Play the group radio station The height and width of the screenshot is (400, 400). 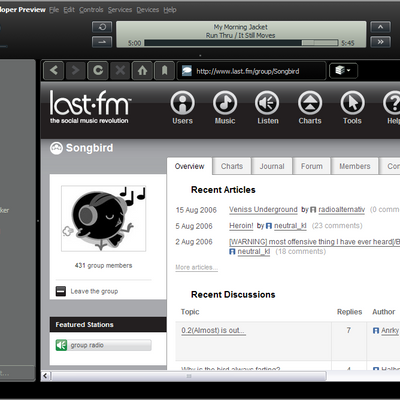[x=103, y=345]
